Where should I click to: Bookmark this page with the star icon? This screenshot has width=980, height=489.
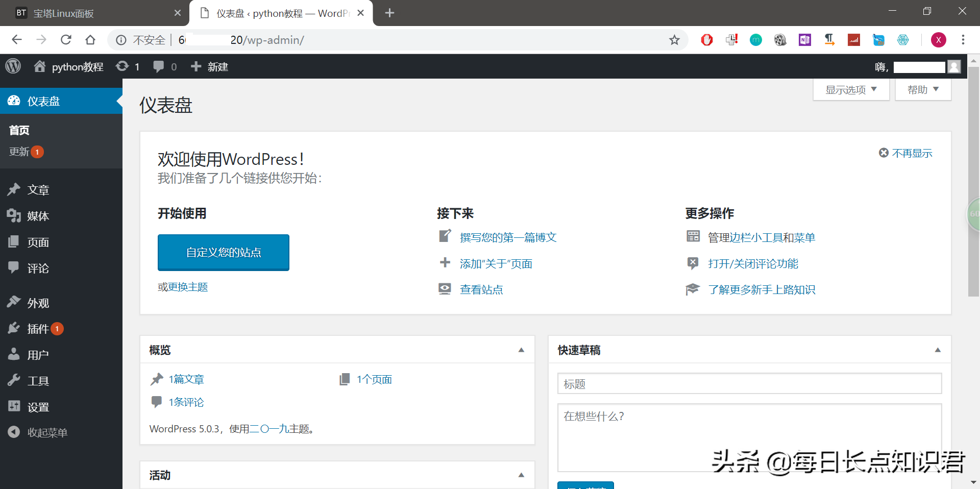[674, 40]
